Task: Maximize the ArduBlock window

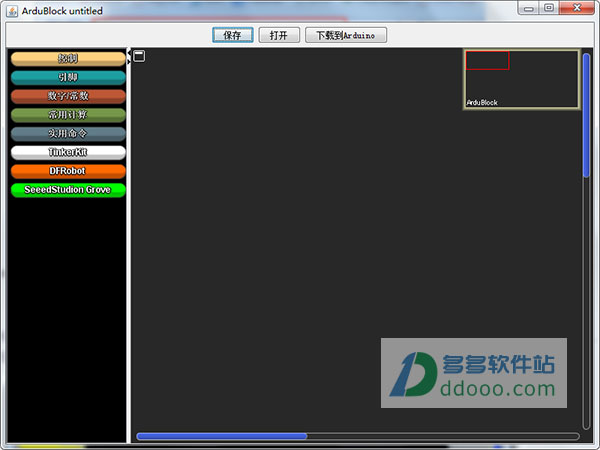Action: coord(549,8)
